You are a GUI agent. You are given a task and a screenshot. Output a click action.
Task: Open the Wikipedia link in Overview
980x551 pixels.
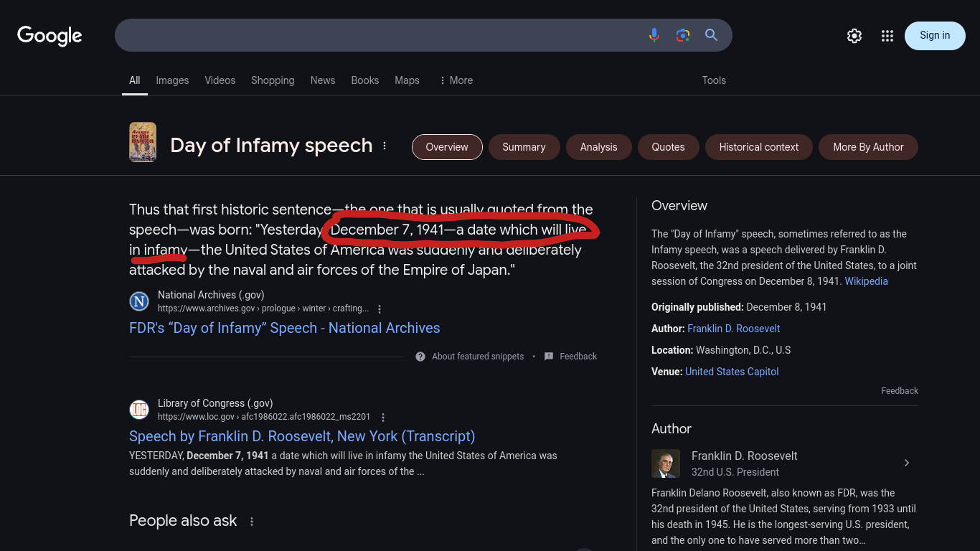866,281
